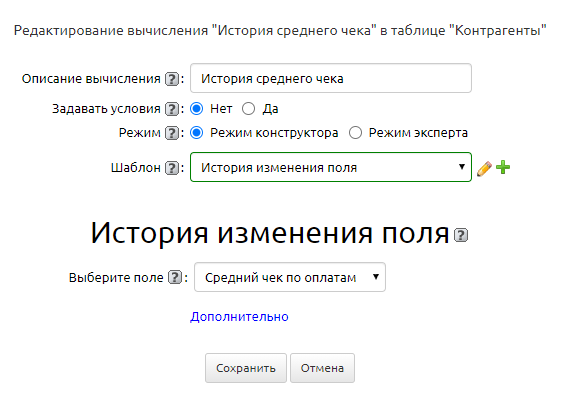This screenshot has height=398, width=561.
Task: Cancel editing with the Отмена button
Action: [x=322, y=368]
